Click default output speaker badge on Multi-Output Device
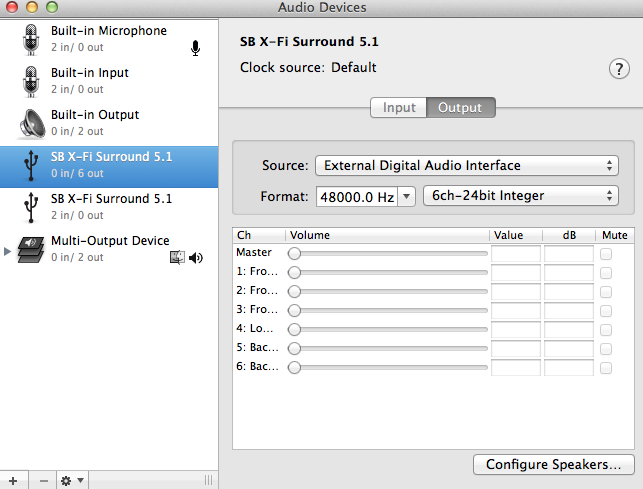The image size is (643, 489). point(196,258)
